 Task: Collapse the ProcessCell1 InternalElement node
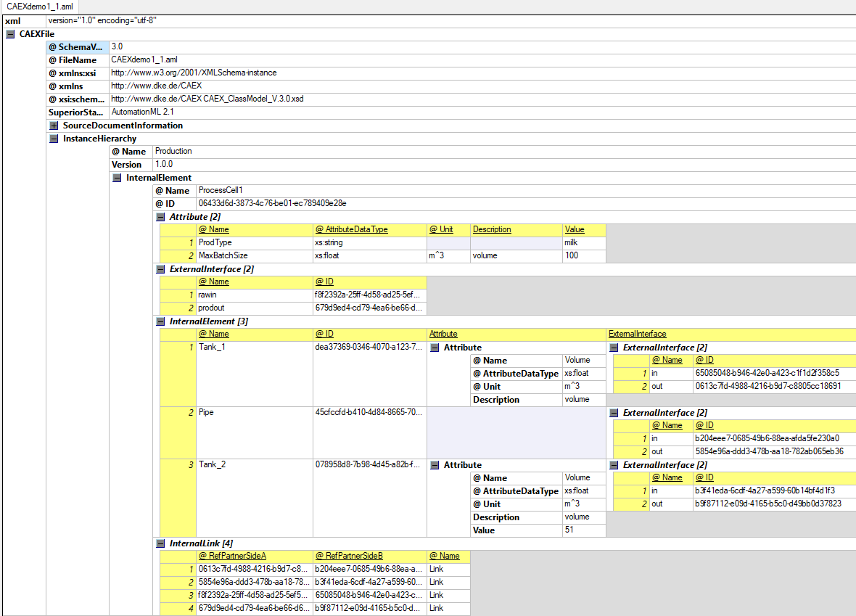coord(117,178)
